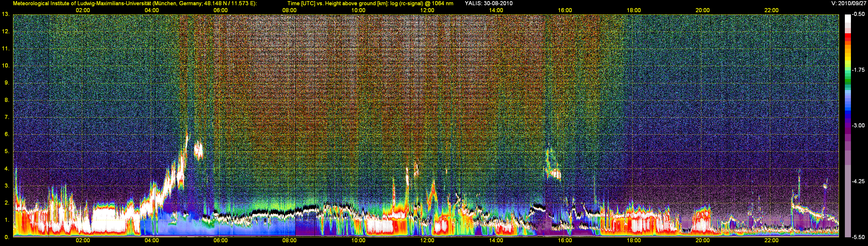Click the 5. km height axis label
This screenshot has width=868, height=246.
[x=7, y=151]
